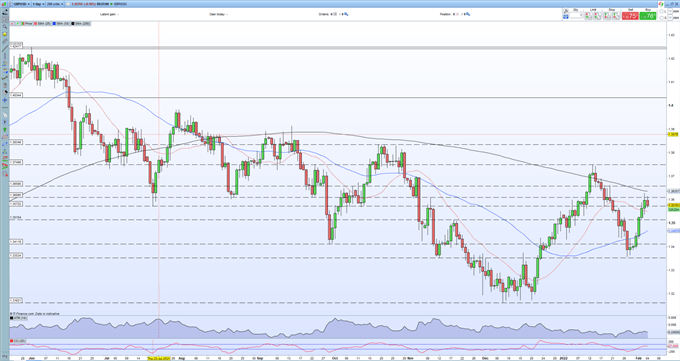Click the CCI (20) indicator label
Viewport: 680px width, 361px height.
pos(17,341)
